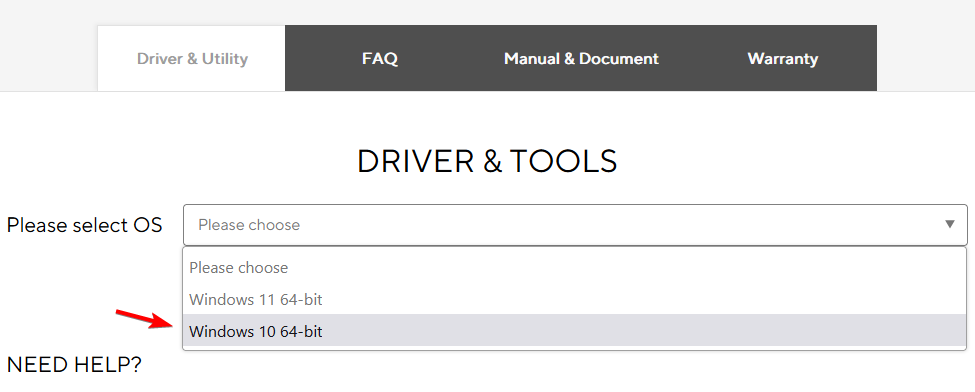Select the Driver & Utility tab
975x392 pixels.
point(192,58)
